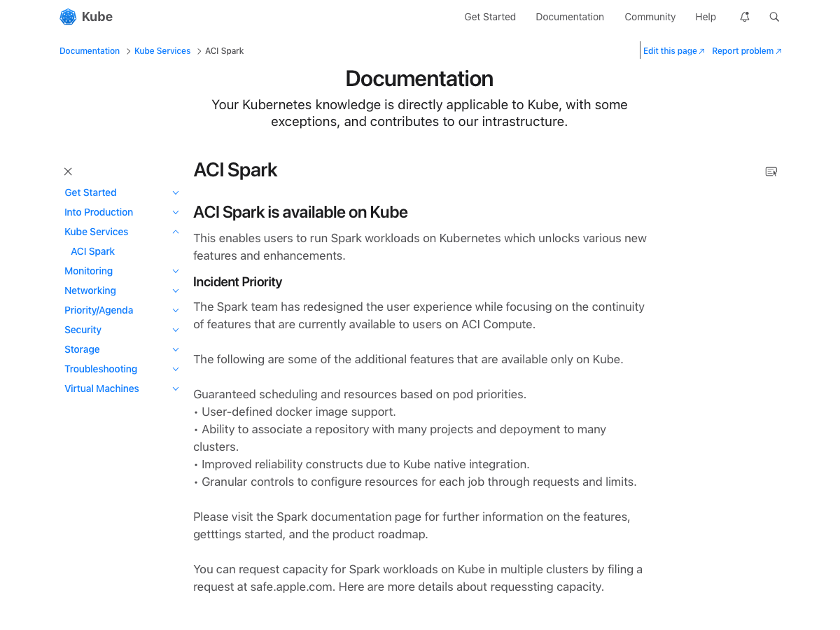Click line 'Guaranteed scheduling and resources based on pod priorities'
This screenshot has width=840, height=630.
click(x=360, y=394)
